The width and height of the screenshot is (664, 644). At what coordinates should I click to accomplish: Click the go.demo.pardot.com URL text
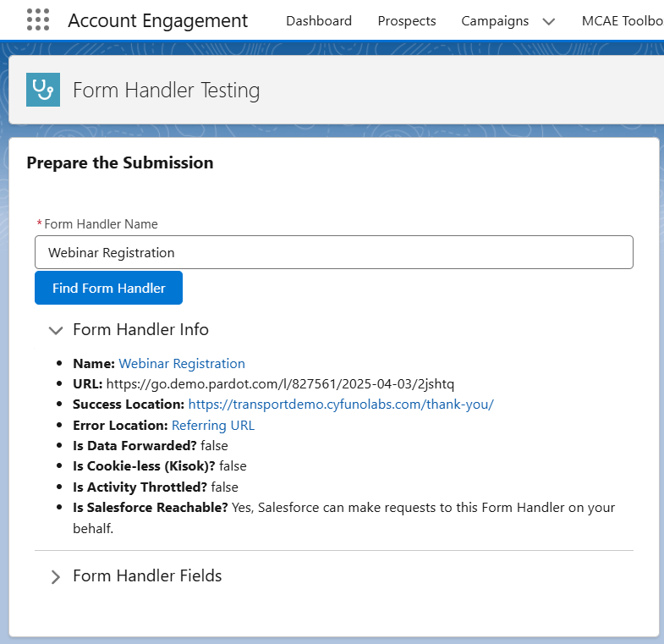(280, 384)
